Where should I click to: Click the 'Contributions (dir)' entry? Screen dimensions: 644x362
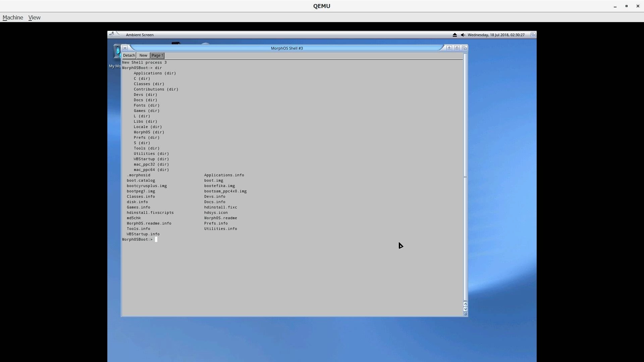156,89
